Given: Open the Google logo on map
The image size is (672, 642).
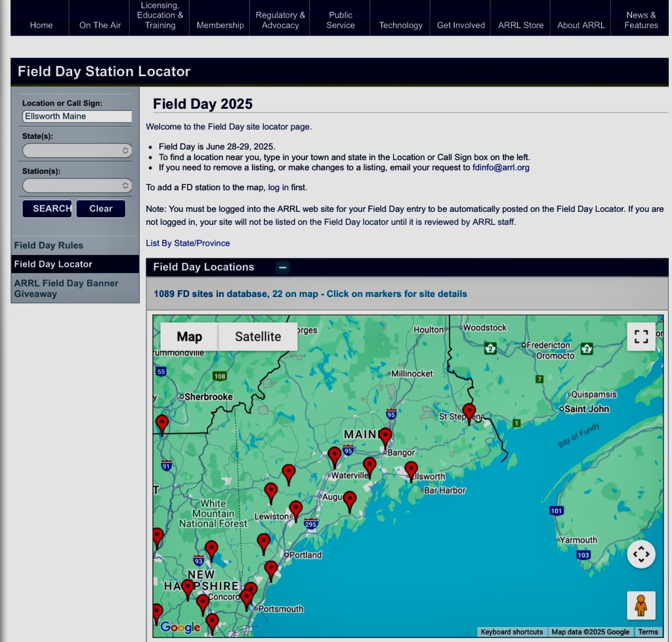Looking at the screenshot, I should tap(180, 628).
